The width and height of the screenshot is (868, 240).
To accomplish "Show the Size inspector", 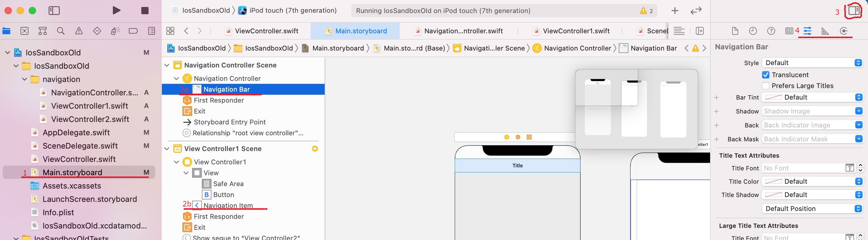I will click(826, 31).
